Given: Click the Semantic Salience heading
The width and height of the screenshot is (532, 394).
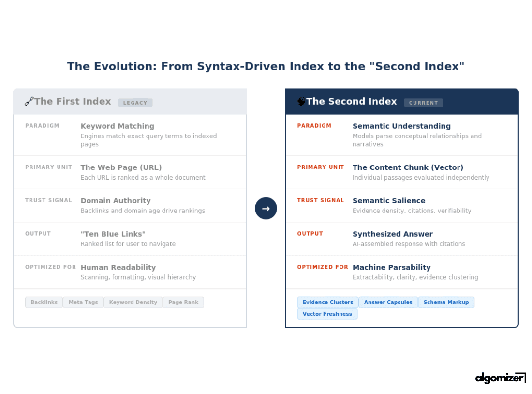Looking at the screenshot, I should click(389, 201).
